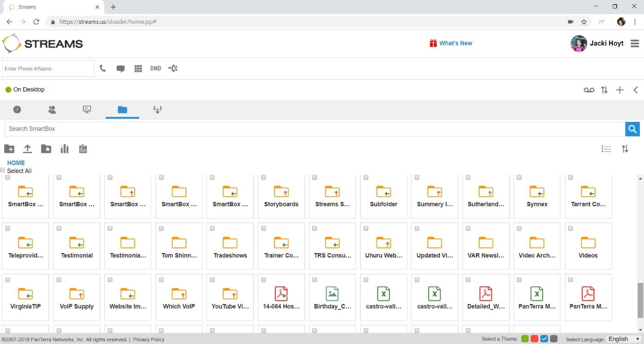
Task: Open the dial pad grid icon
Action: (x=138, y=68)
